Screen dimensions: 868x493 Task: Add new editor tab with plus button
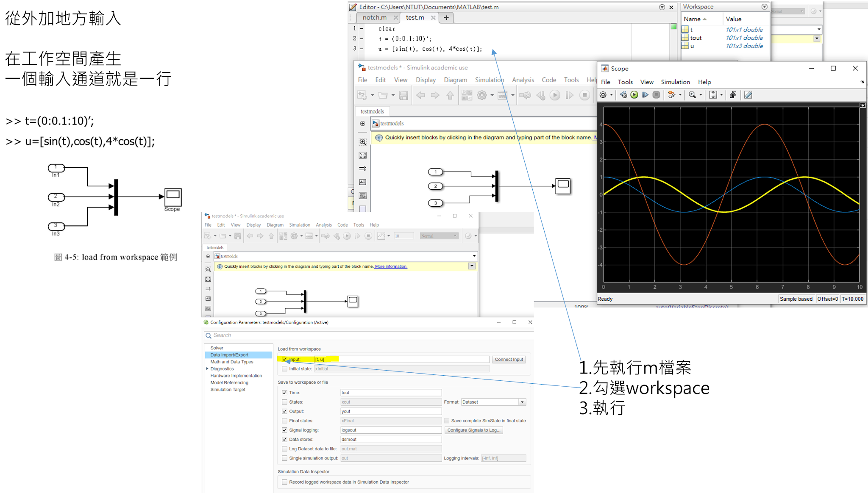(446, 18)
